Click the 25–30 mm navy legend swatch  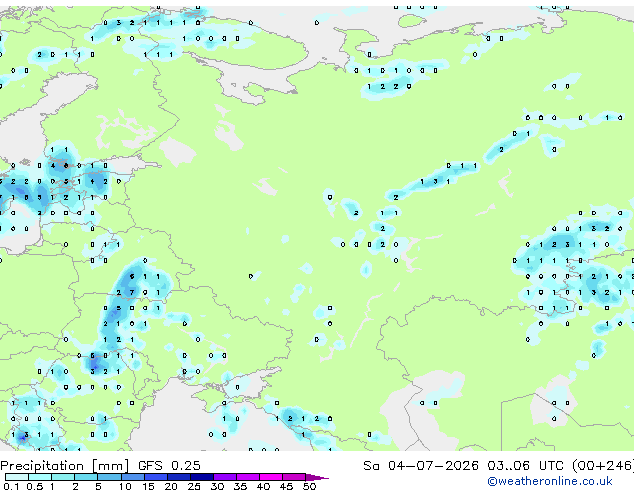pos(201,477)
